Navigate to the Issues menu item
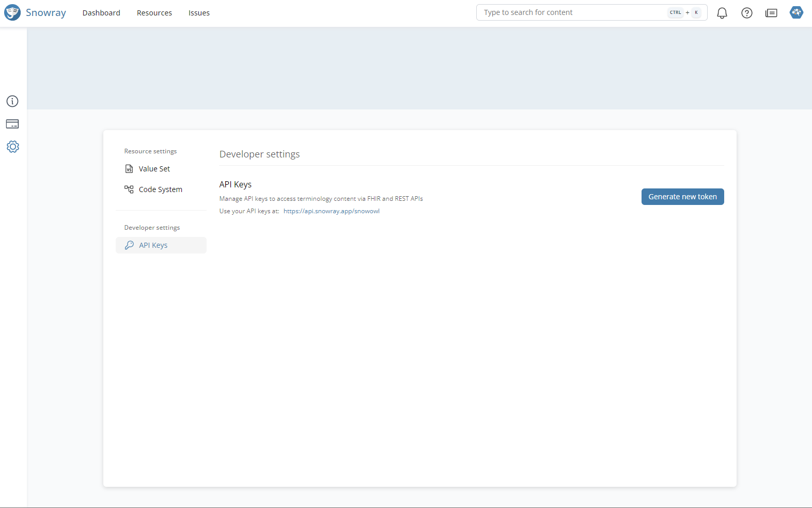 click(199, 13)
